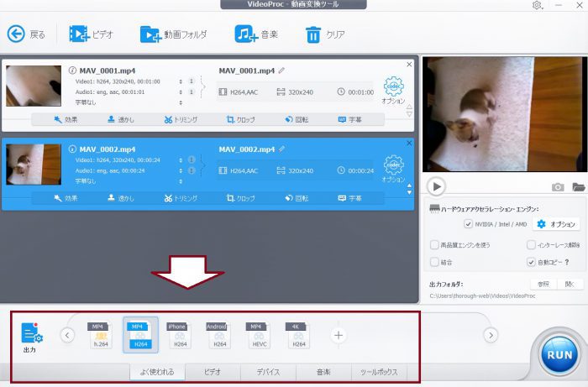Remove MAV_0001.mp4 from the list
The width and height of the screenshot is (588, 387).
[x=409, y=65]
